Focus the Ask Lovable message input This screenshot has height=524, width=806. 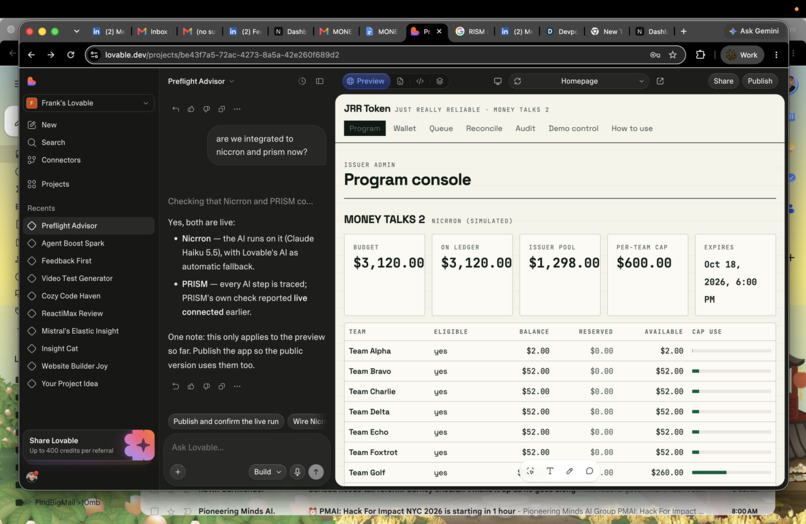(x=247, y=447)
